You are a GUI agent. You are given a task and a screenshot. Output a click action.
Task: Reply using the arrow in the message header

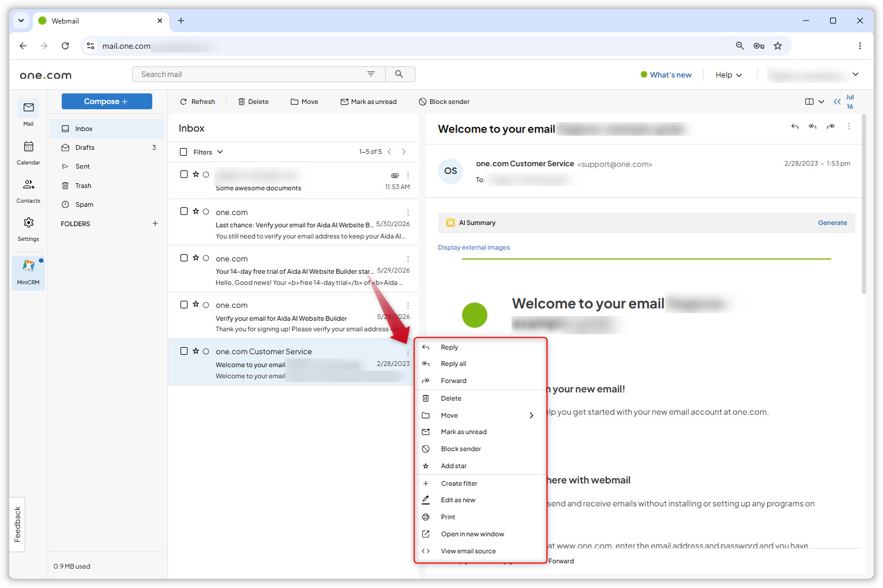pos(795,126)
